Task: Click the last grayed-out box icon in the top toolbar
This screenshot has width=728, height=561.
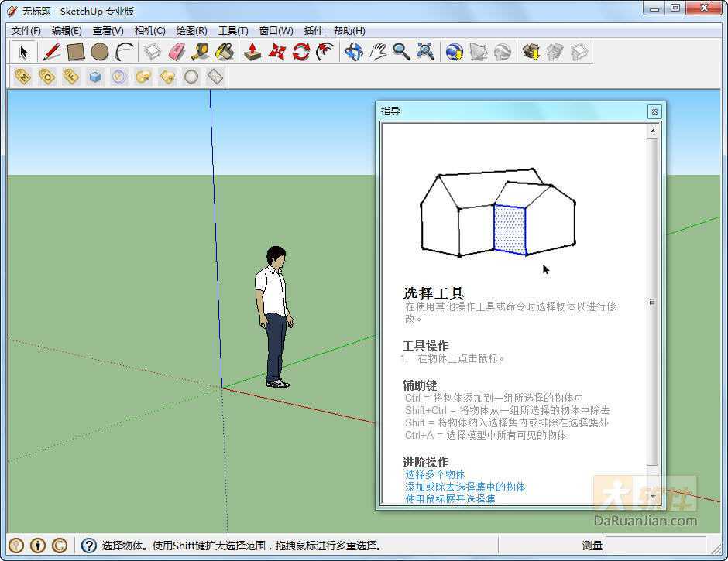Action: [x=579, y=52]
